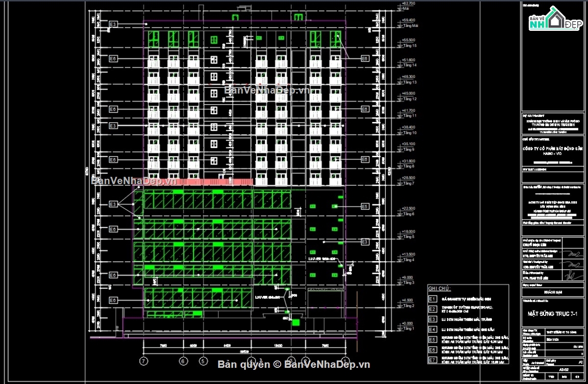Select 'CÔNG TY CỔ PHẦN BẤT ĐỘNG SẢN' text
This screenshot has height=384, width=588.
(553, 148)
